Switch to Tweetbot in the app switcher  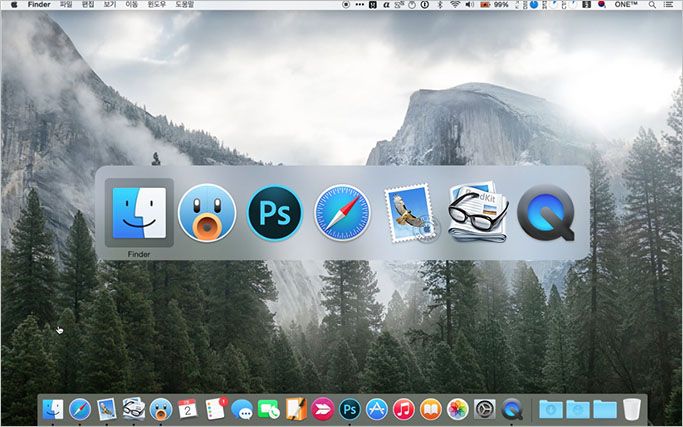point(207,213)
